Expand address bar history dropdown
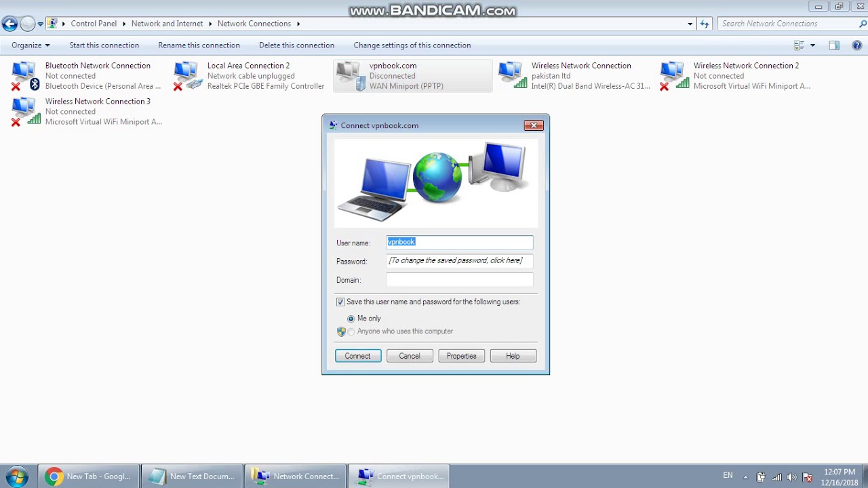This screenshot has height=488, width=868. tap(690, 24)
